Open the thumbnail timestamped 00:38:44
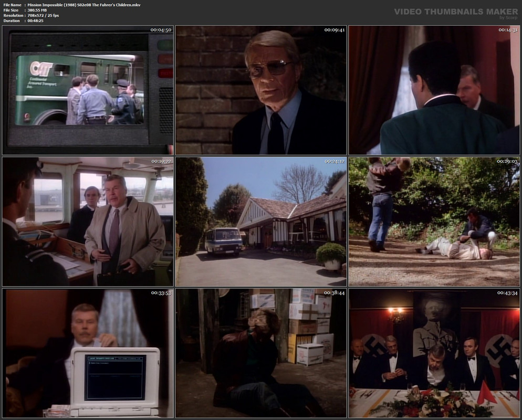The image size is (522, 420). tap(261, 353)
